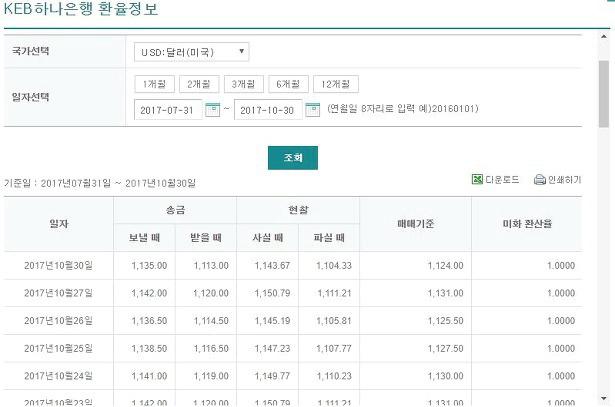
Task: Select the 2017년10월24일 date cell
Action: [59, 376]
